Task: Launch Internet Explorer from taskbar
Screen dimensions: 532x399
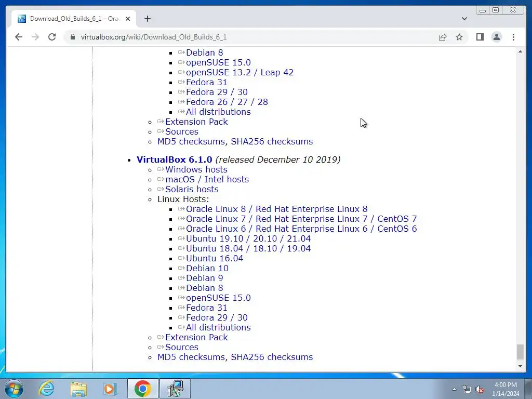Action: 46,389
